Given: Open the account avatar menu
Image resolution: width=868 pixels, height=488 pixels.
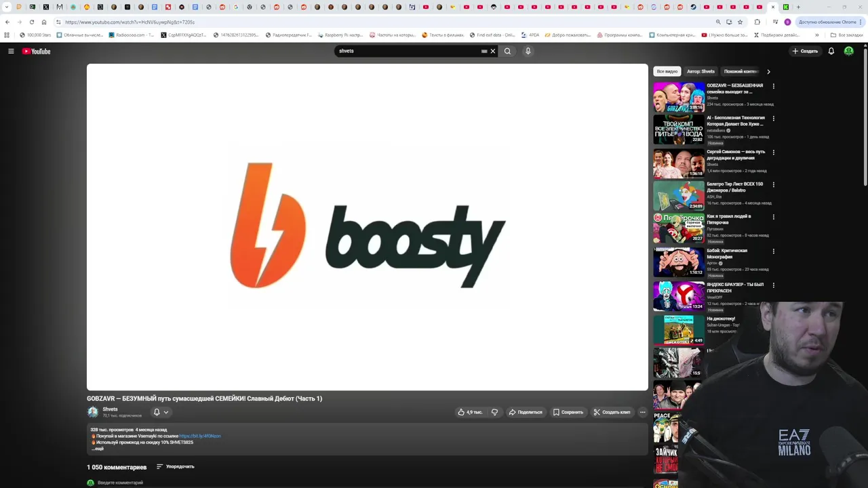Looking at the screenshot, I should 848,51.
